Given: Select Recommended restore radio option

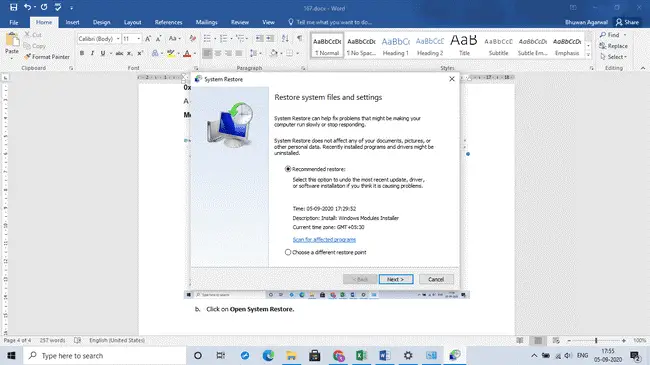Looking at the screenshot, I should click(288, 169).
